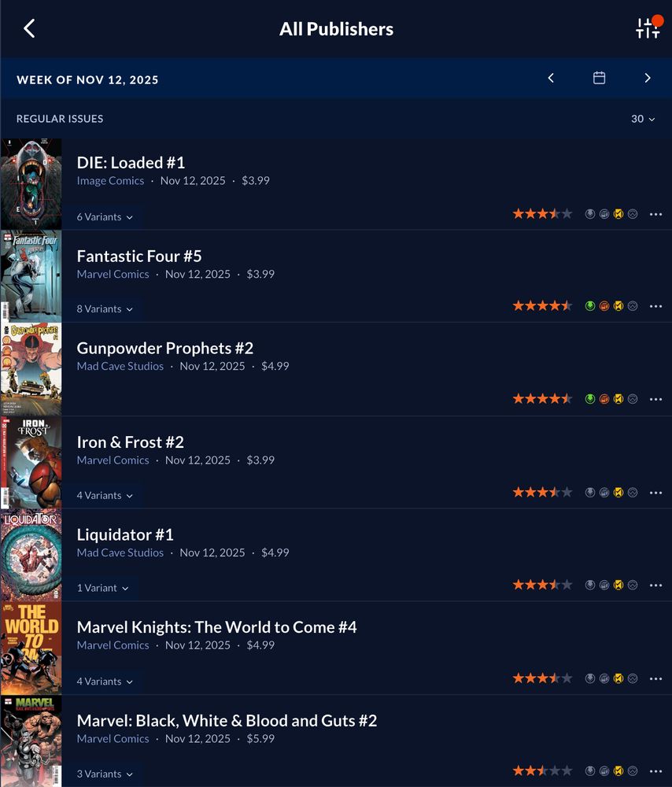Open the DIE: Loaded #1 title
This screenshot has height=787, width=672.
coord(131,163)
